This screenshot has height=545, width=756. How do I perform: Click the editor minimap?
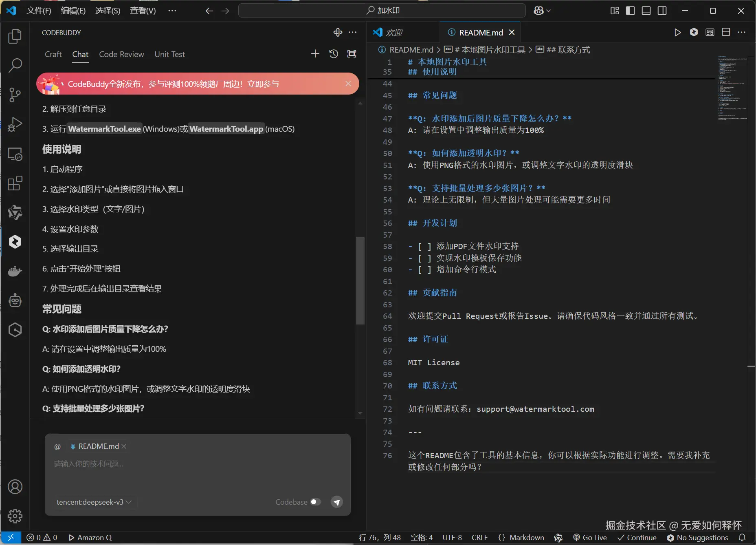[732, 88]
